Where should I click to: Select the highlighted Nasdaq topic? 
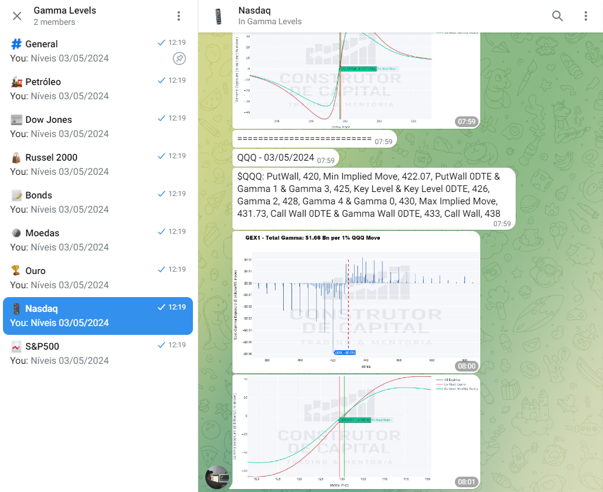[98, 315]
